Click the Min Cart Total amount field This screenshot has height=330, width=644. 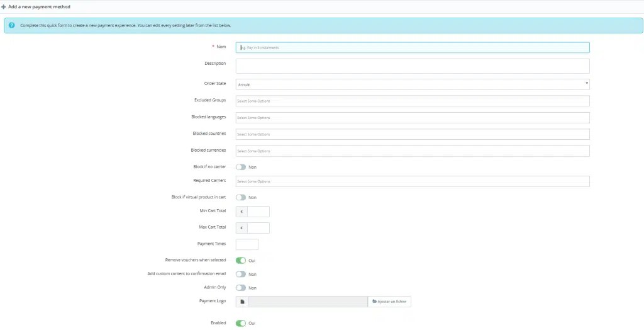(x=258, y=212)
